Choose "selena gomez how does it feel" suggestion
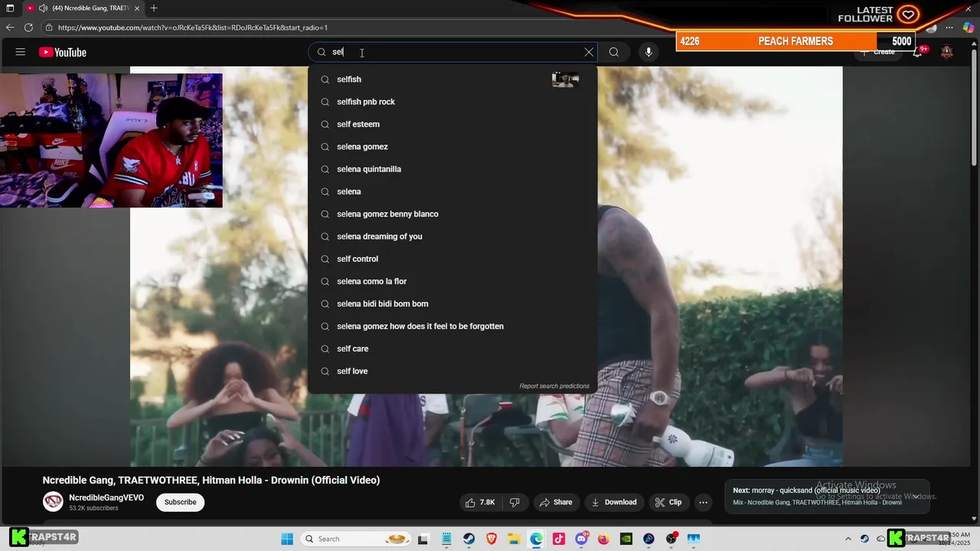The image size is (980, 551). 452,326
